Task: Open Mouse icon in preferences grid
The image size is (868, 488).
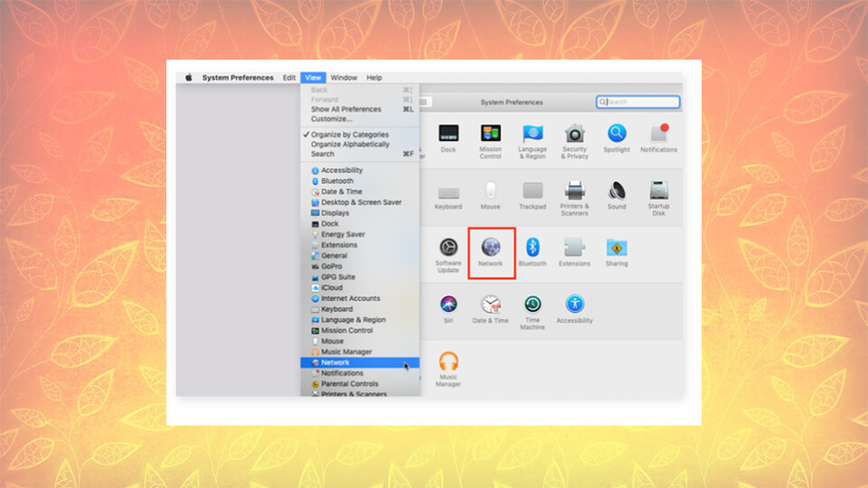Action: pos(490,191)
